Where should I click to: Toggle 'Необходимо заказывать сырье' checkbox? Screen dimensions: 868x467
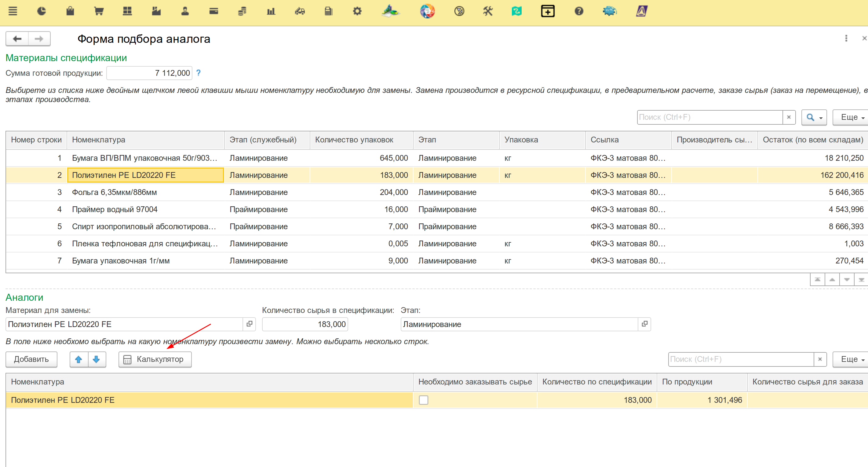point(423,400)
